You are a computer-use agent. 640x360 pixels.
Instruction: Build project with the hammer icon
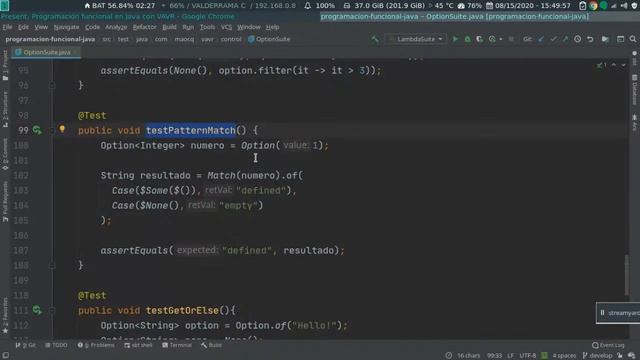pyautogui.click(x=375, y=39)
